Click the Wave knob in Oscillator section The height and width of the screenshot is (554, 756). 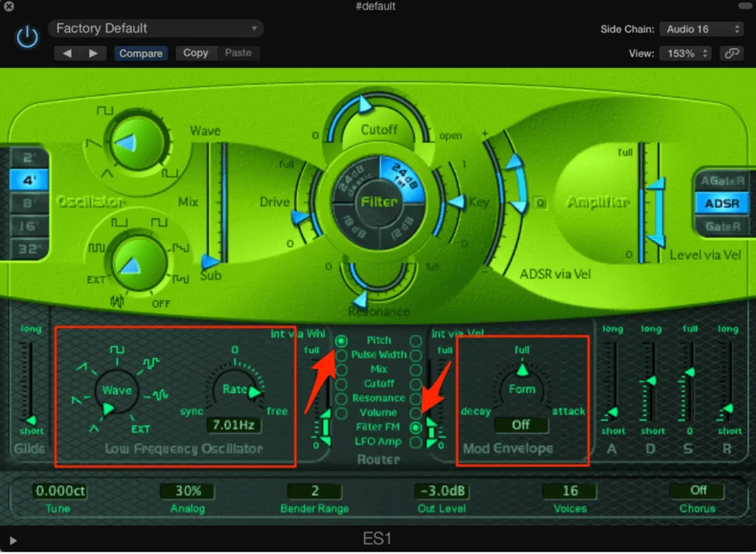pos(136,143)
